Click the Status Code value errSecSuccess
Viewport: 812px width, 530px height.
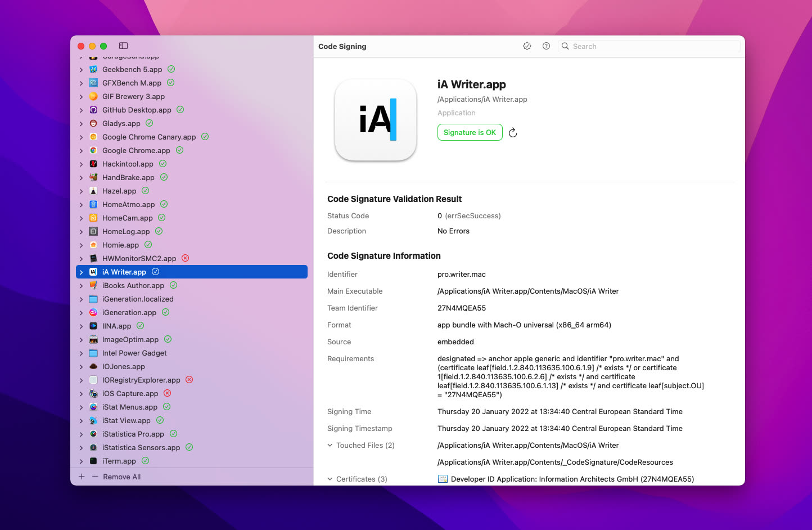coord(472,215)
